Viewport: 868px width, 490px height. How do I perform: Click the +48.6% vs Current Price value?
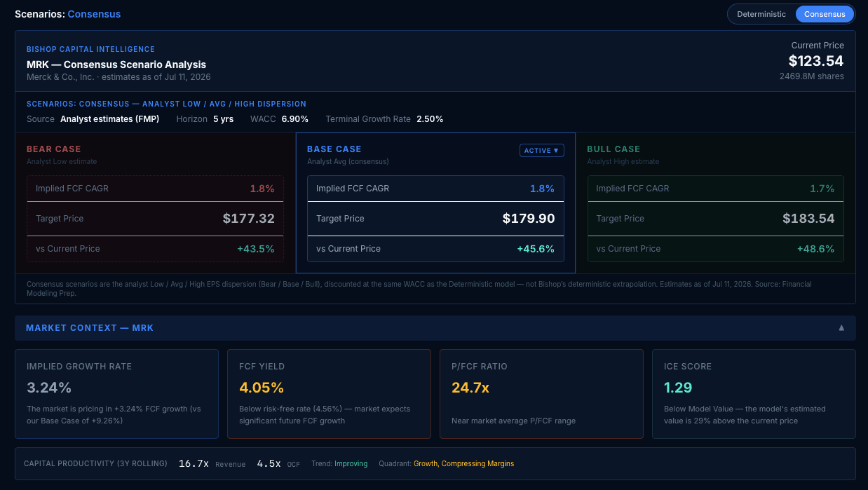[x=815, y=249]
